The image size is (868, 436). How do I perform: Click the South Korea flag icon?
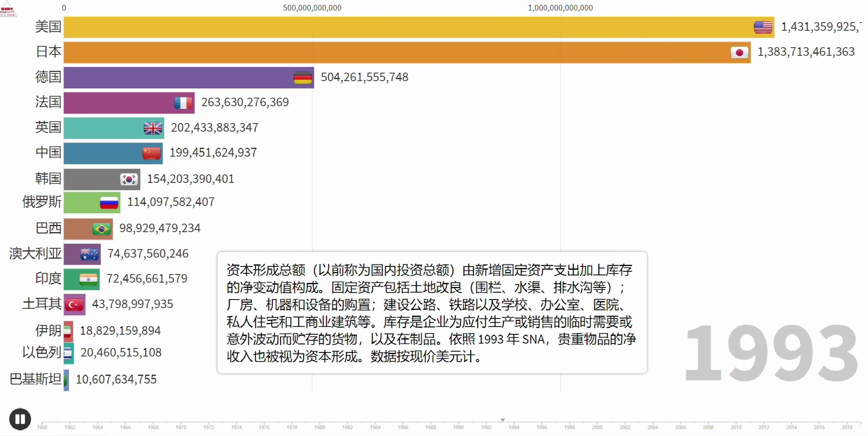(x=129, y=179)
